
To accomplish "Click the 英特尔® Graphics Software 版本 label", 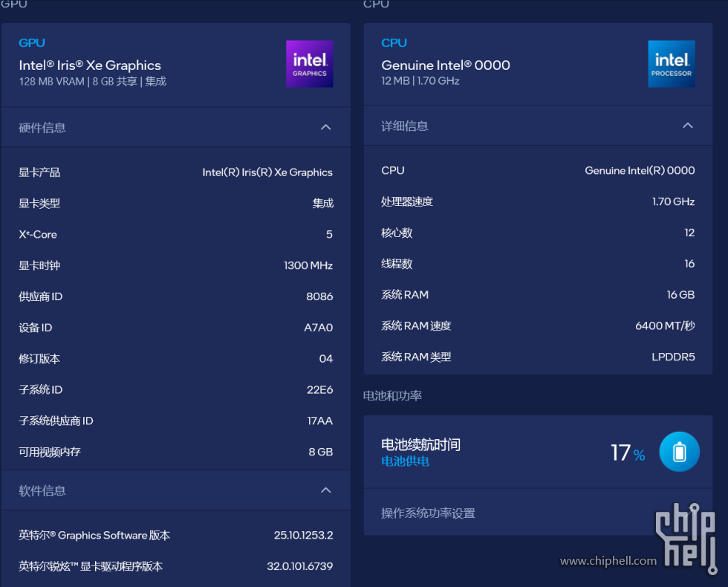I will pyautogui.click(x=94, y=536).
